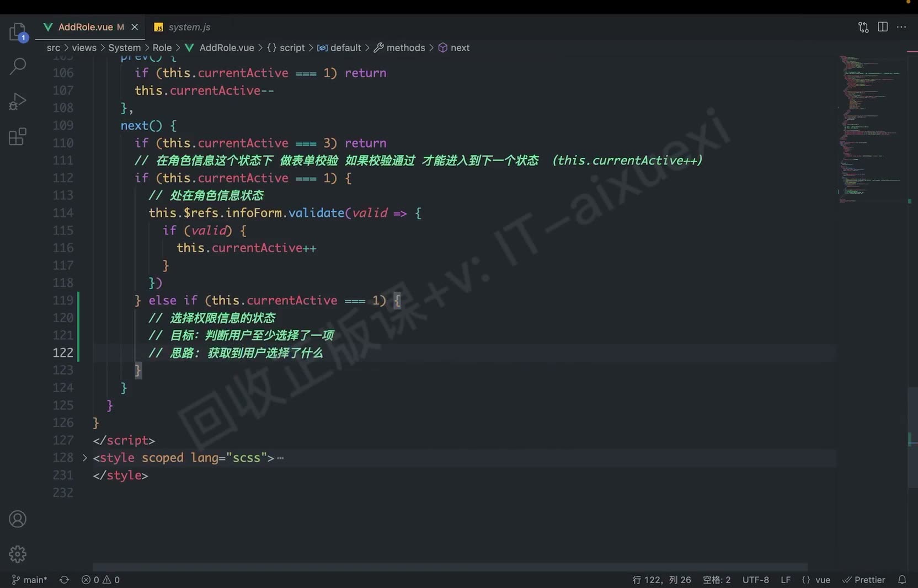This screenshot has width=918, height=588.
Task: Open the Search panel in activity bar
Action: click(x=18, y=66)
